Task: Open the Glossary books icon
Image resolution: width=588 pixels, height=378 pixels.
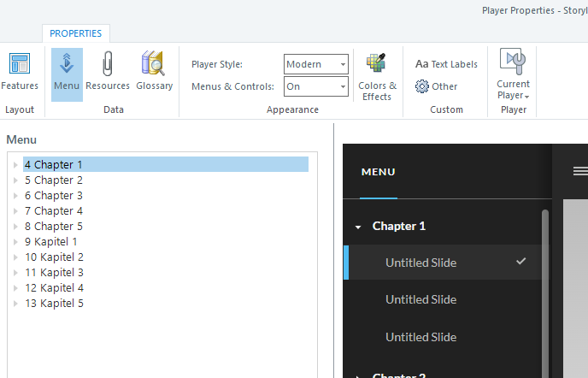Action: [154, 72]
